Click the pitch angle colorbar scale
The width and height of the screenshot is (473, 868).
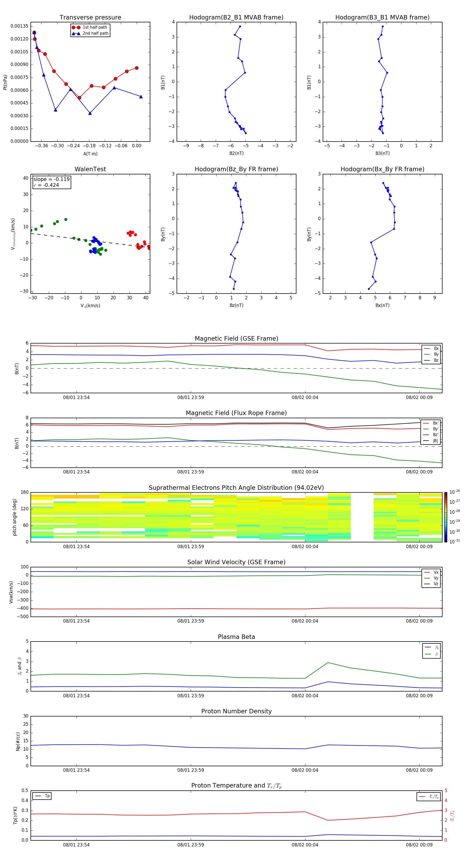[x=446, y=517]
